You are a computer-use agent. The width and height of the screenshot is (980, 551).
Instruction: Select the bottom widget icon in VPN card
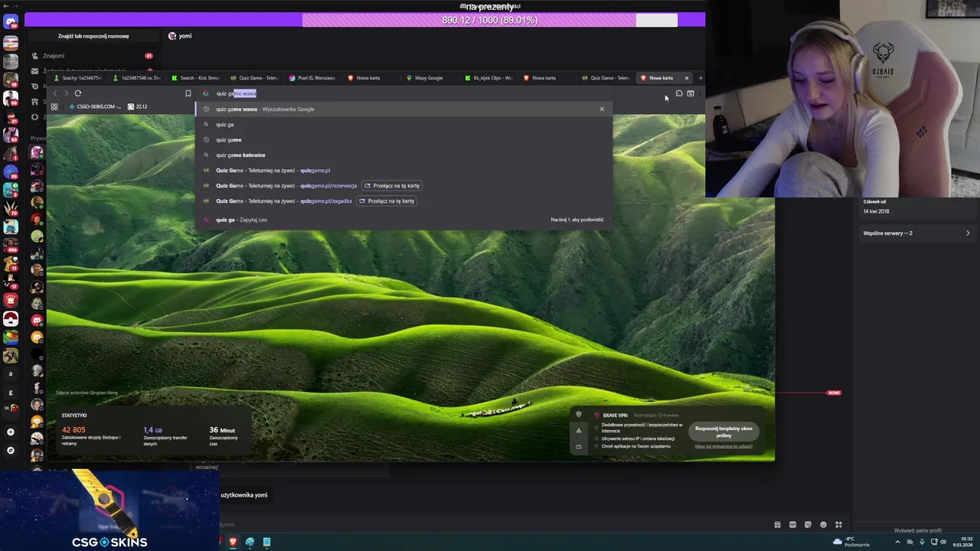[579, 446]
